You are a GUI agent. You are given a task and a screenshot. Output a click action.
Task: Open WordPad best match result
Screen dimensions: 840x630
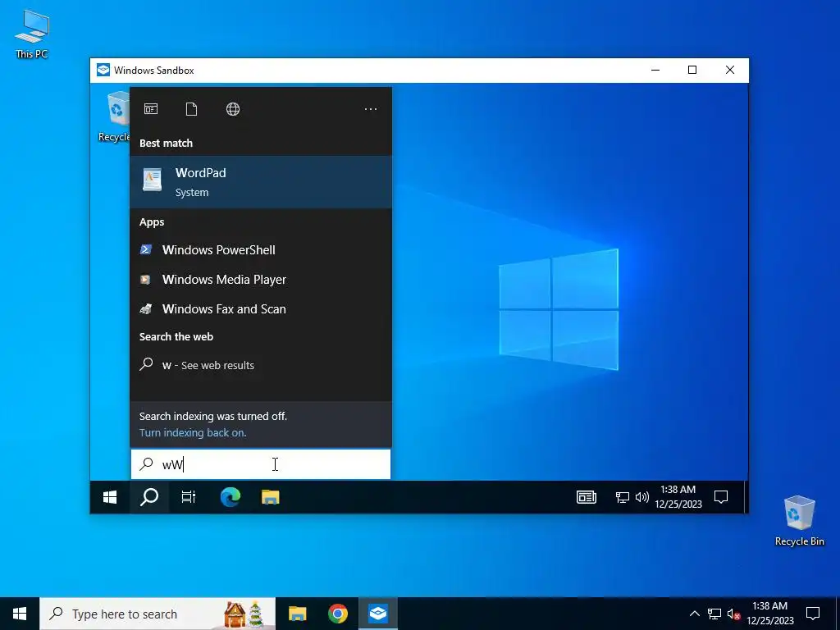[x=260, y=182]
